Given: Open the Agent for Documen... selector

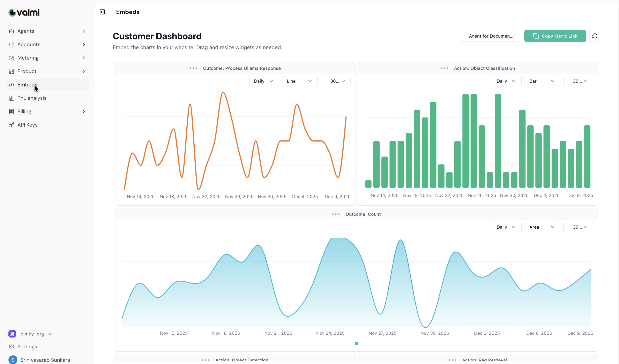Looking at the screenshot, I should [491, 36].
